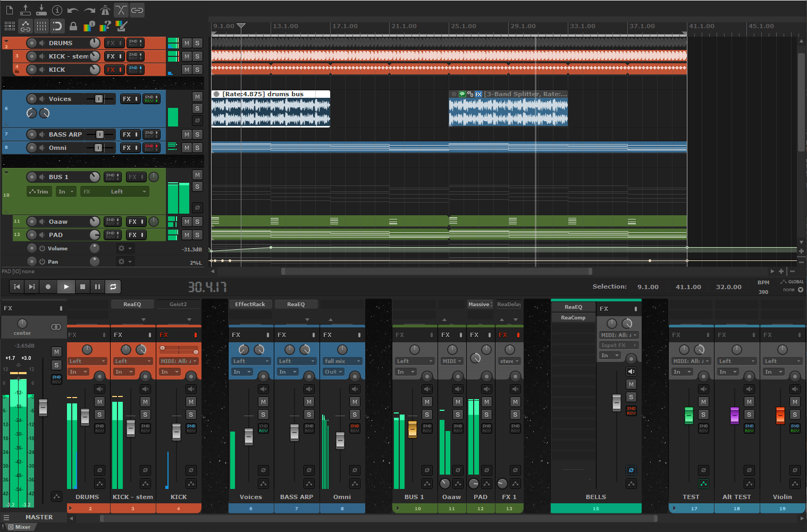Arm the Voices track for recording

point(32,99)
